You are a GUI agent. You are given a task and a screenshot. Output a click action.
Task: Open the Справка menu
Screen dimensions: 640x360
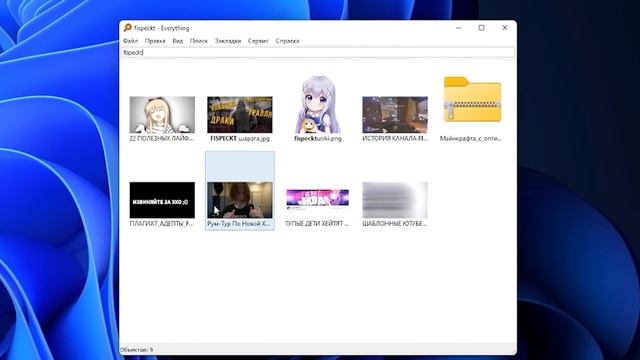[287, 41]
